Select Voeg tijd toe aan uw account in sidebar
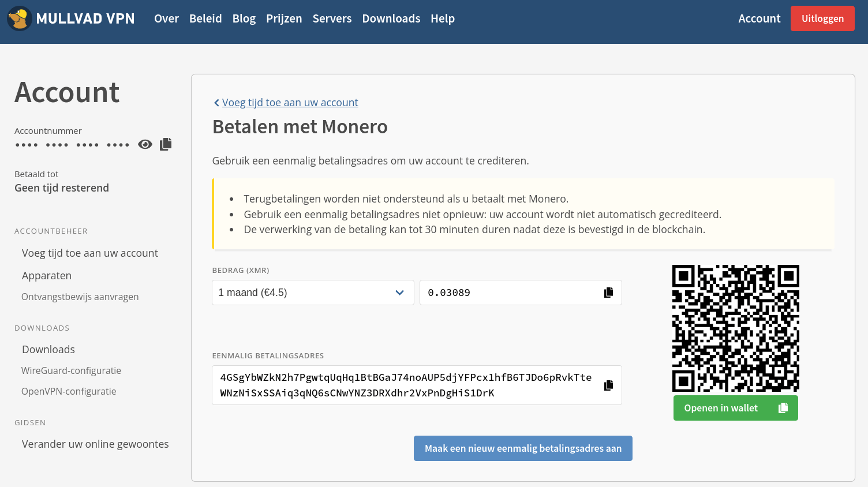The width and height of the screenshot is (868, 487). pyautogui.click(x=90, y=253)
